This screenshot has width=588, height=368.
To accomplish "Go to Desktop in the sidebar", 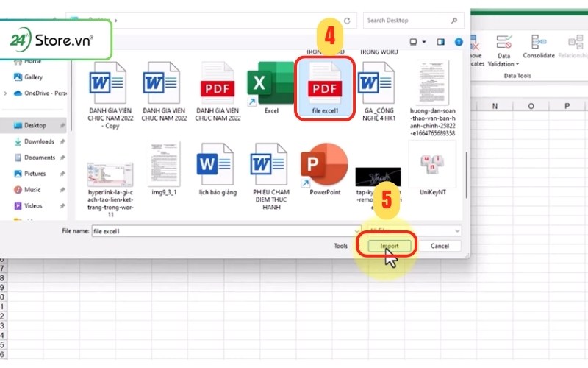I will tap(34, 125).
